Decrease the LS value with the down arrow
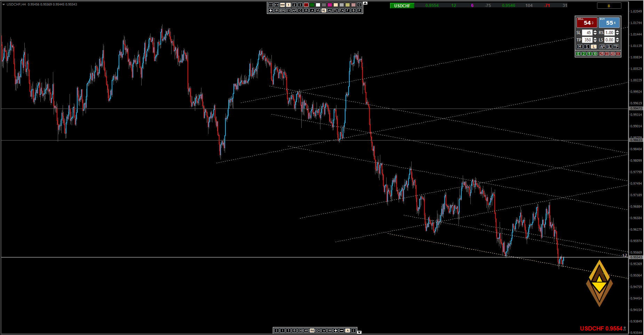644x335 pixels. [x=618, y=41]
